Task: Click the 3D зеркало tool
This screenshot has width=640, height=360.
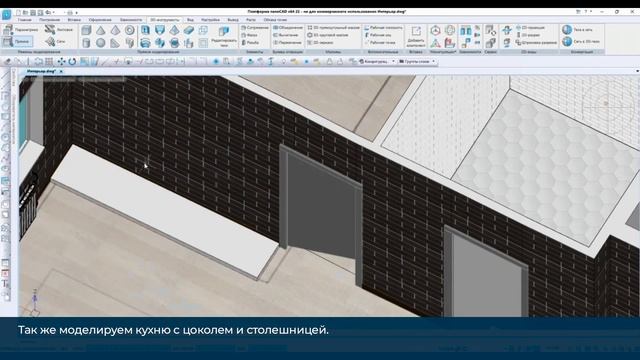Action: pos(320,42)
